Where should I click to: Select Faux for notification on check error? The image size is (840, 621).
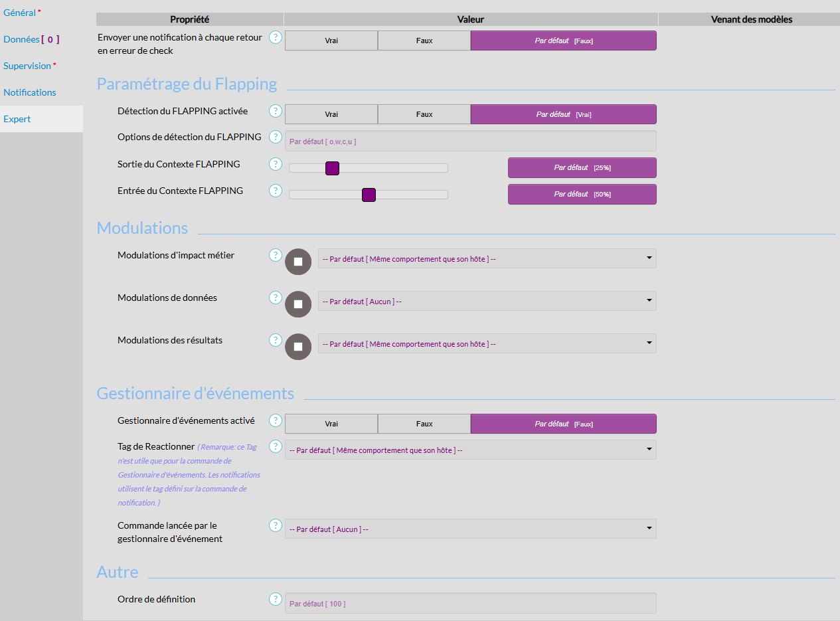pos(424,41)
